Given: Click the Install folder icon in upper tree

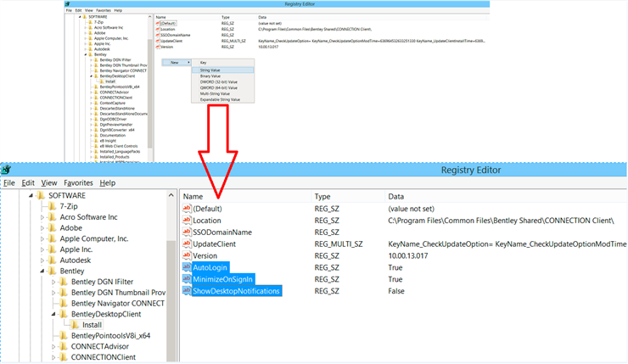Looking at the screenshot, I should (102, 81).
